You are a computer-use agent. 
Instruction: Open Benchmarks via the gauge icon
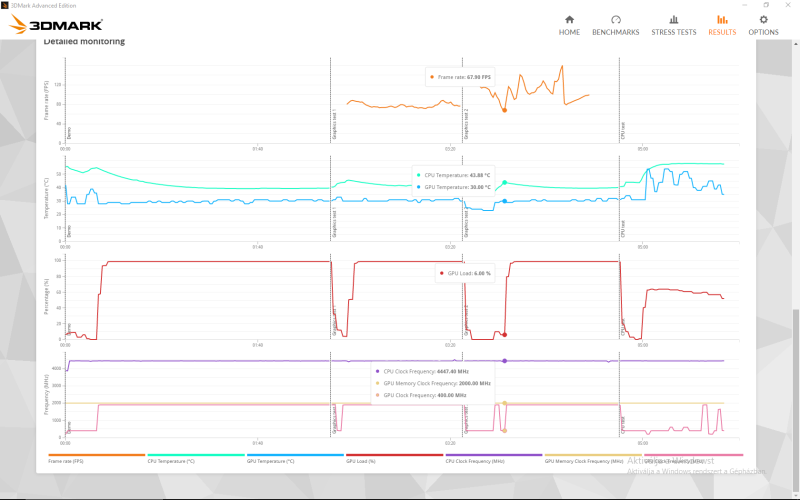[616, 20]
